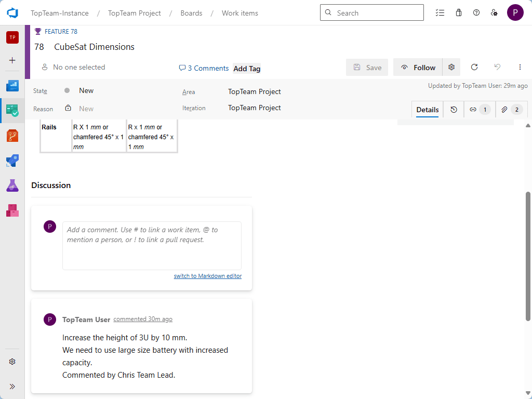
Task: Open Artifacts in the left sidebar
Action: click(12, 210)
